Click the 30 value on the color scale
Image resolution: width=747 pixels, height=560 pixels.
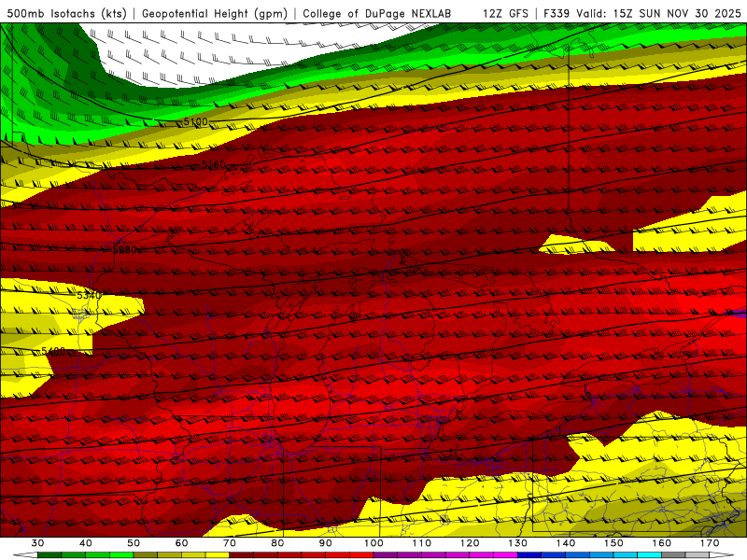point(37,543)
